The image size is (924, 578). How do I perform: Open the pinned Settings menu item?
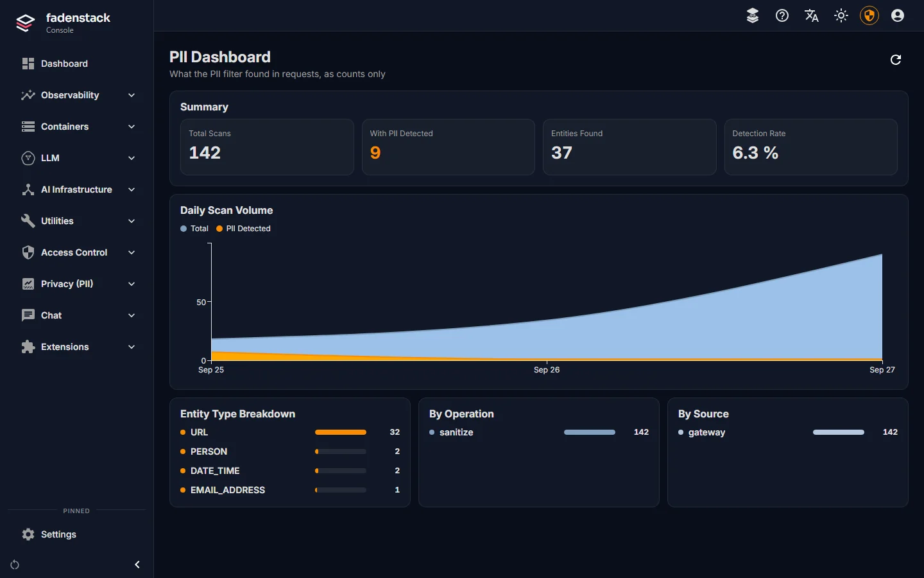(77, 534)
